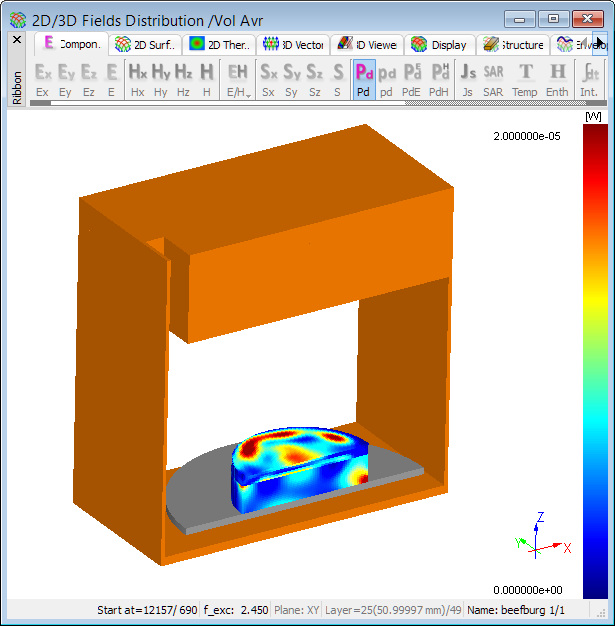Click the Js current density icon
Viewport: 615px width, 626px height.
(467, 78)
